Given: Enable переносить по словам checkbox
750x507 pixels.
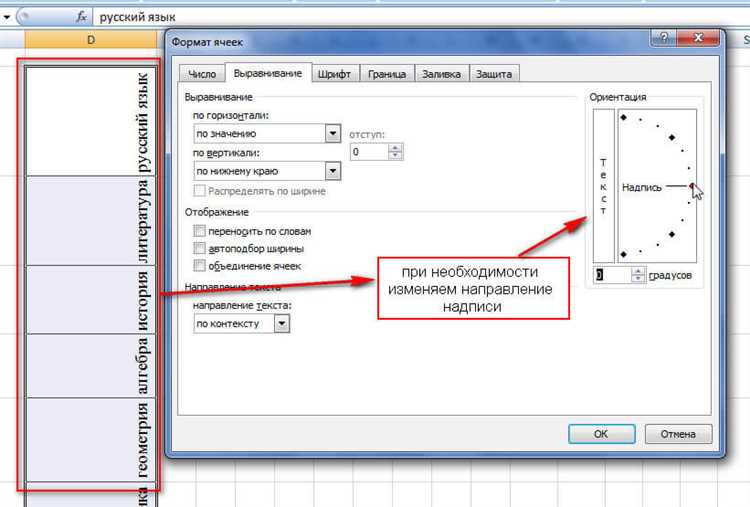Looking at the screenshot, I should point(201,230).
